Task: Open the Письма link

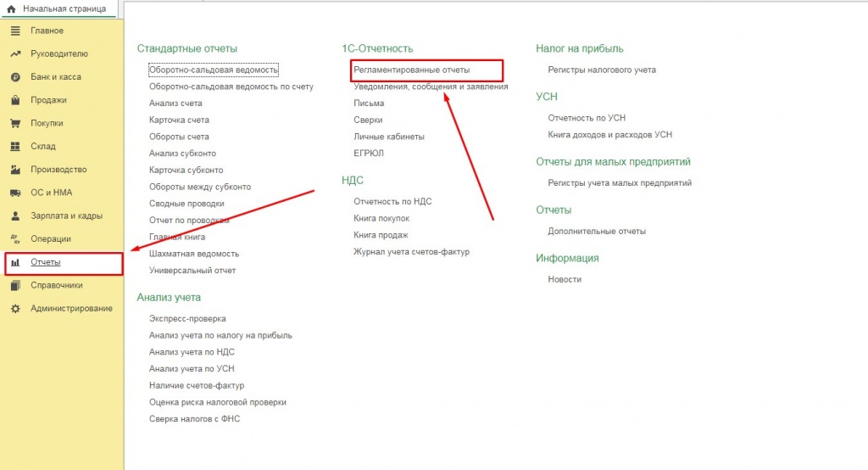Action: [x=369, y=104]
